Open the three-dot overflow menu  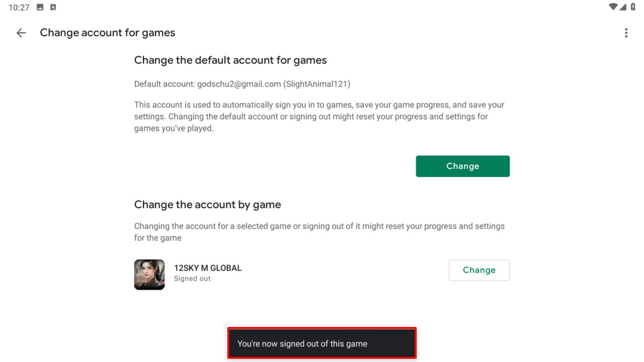pyautogui.click(x=626, y=33)
